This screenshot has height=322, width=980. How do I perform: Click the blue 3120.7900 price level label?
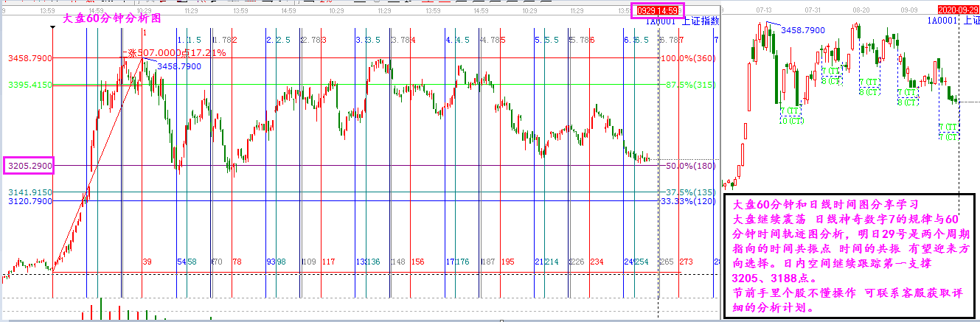point(29,201)
